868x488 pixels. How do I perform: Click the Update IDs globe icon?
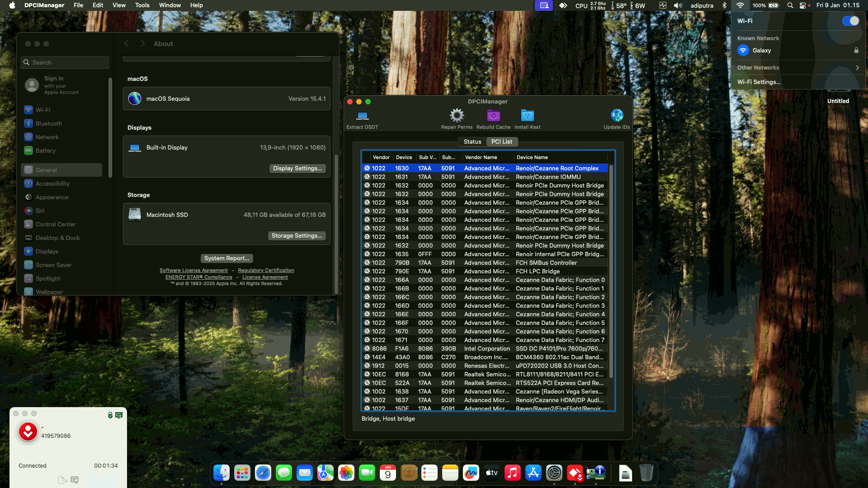pos(617,116)
